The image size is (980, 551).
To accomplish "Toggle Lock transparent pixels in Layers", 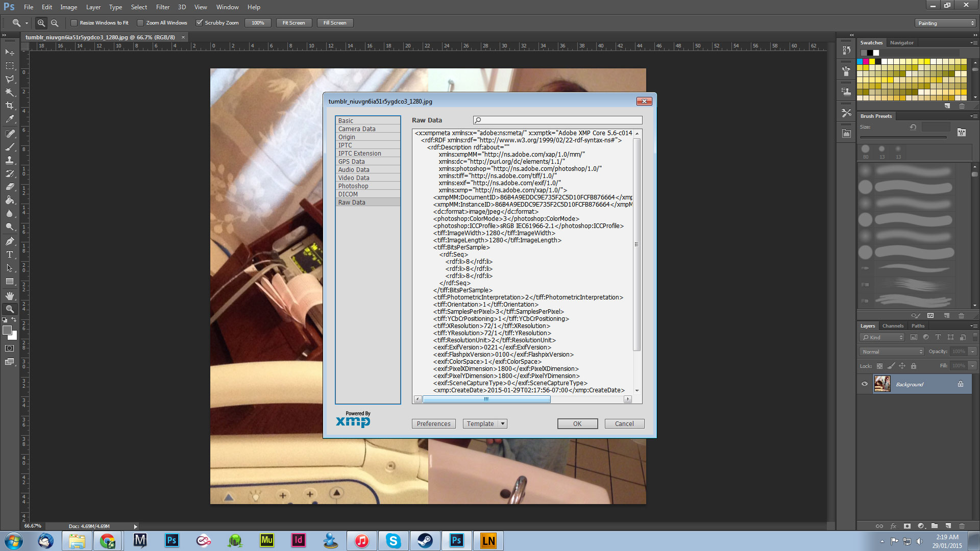I will pyautogui.click(x=879, y=366).
